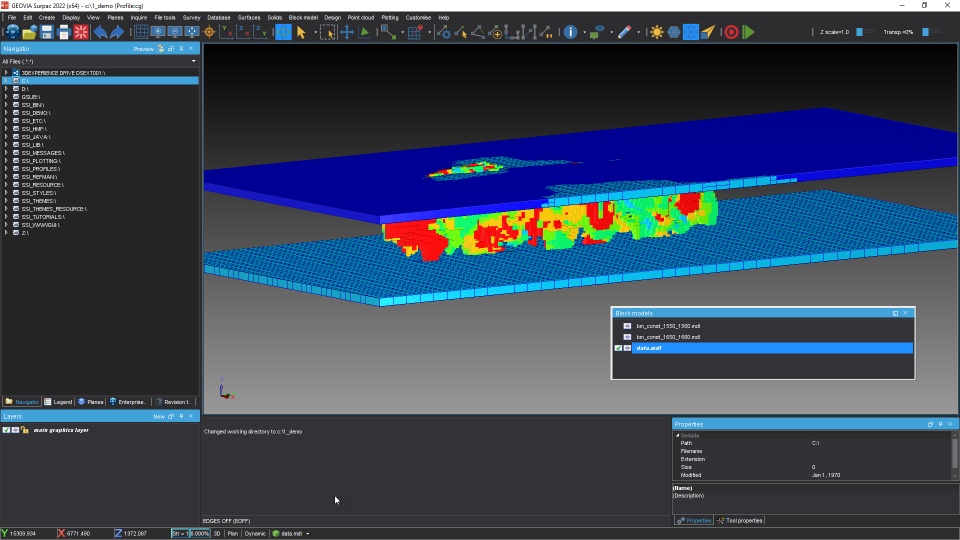Toggle Dynamic mode in status bar
This screenshot has height=540, width=960.
[255, 533]
